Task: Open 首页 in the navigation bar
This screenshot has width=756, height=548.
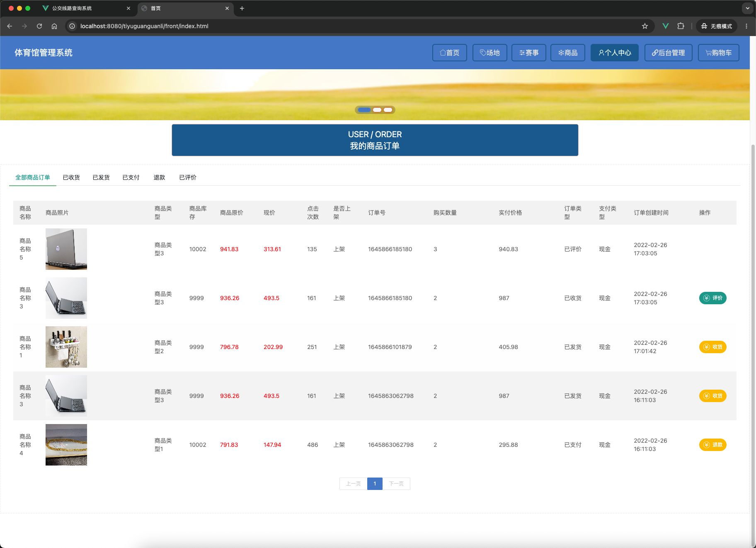Action: point(450,53)
